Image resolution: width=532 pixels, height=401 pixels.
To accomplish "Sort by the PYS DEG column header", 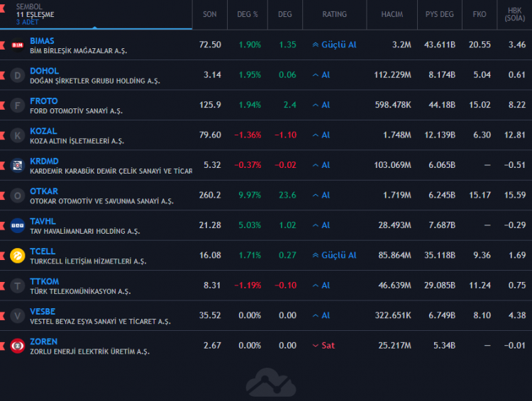I will (439, 14).
